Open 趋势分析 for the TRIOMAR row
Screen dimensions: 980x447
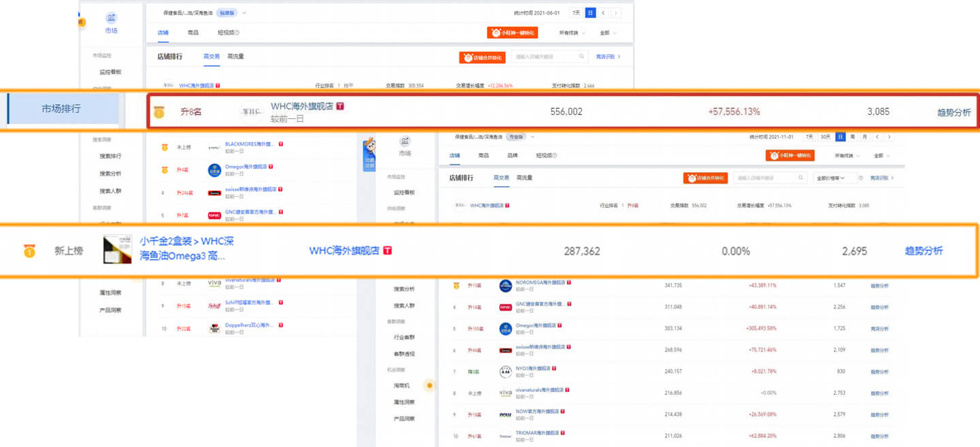coord(879,436)
